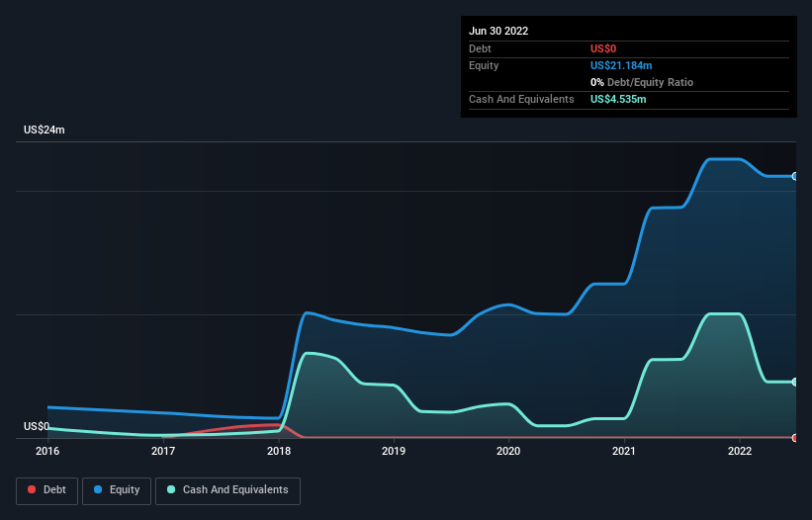Image resolution: width=812 pixels, height=520 pixels.
Task: Select the 2020 x-axis label
Action: click(508, 451)
